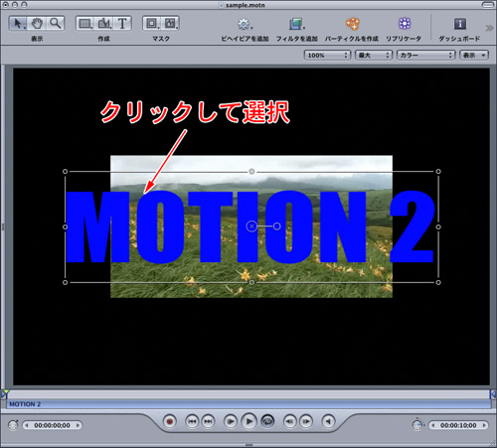This screenshot has width=497, height=448.
Task: Open the Dashboard info panel
Action: pyautogui.click(x=460, y=24)
